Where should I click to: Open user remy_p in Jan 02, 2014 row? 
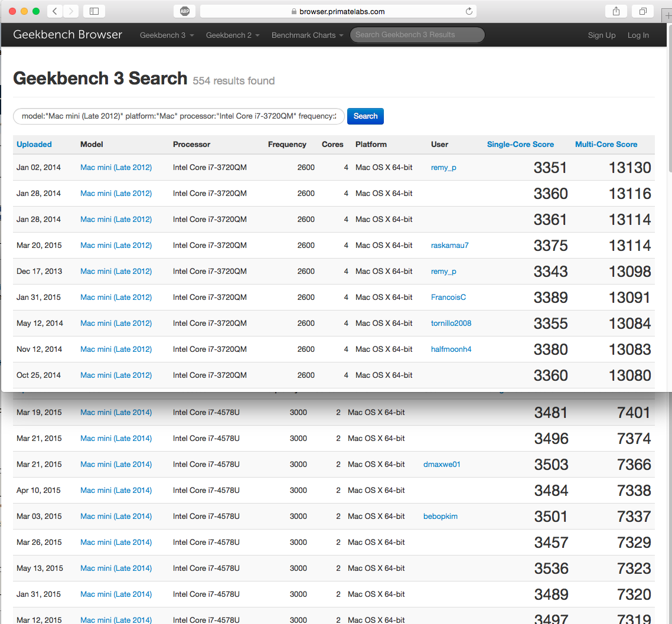tap(443, 168)
